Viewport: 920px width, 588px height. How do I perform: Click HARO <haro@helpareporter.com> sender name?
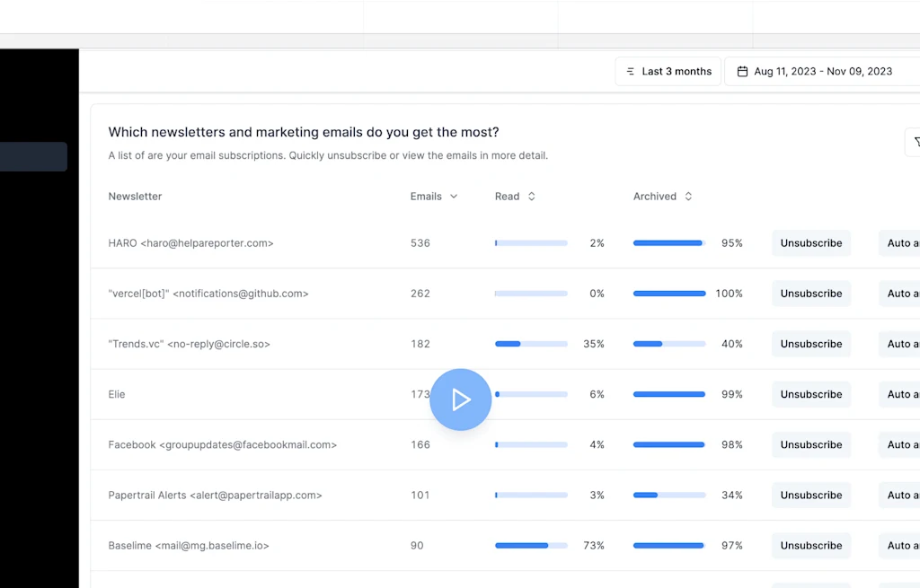point(190,242)
